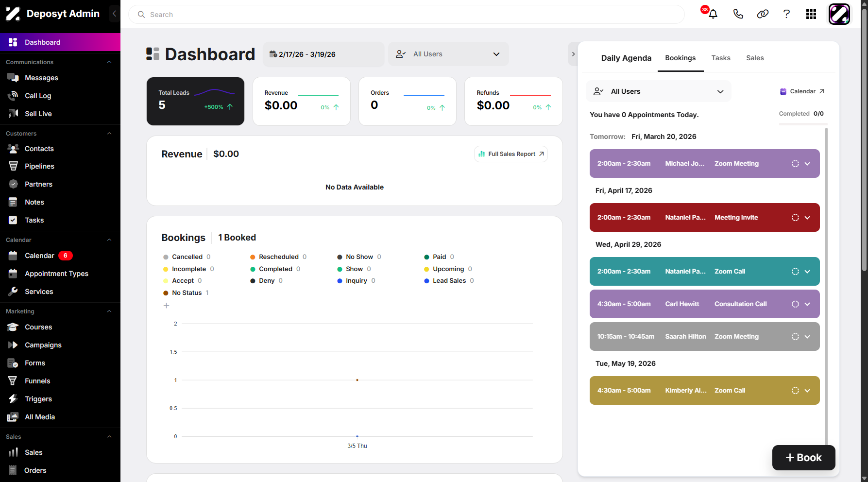Toggle status circle on Meeting Invite booking
The height and width of the screenshot is (482, 868).
tap(795, 218)
